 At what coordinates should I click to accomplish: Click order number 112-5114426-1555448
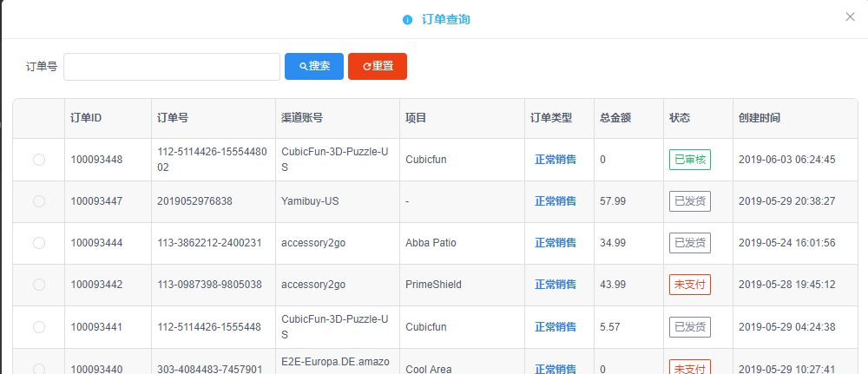(209, 327)
